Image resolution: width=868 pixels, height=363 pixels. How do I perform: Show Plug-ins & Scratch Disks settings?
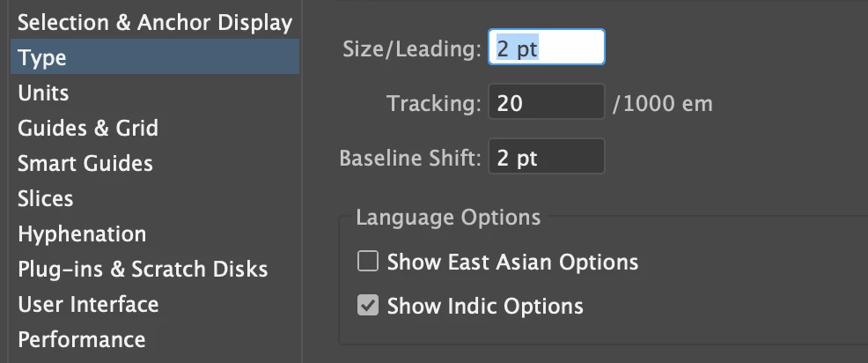point(143,269)
